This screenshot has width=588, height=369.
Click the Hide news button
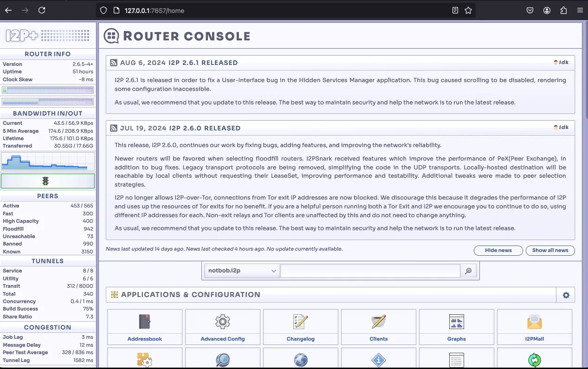pos(498,250)
